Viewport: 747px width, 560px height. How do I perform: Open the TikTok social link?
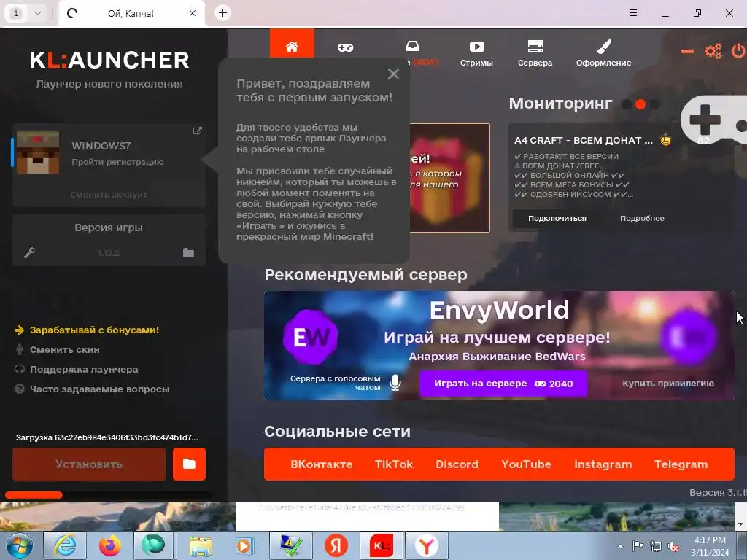click(x=394, y=464)
